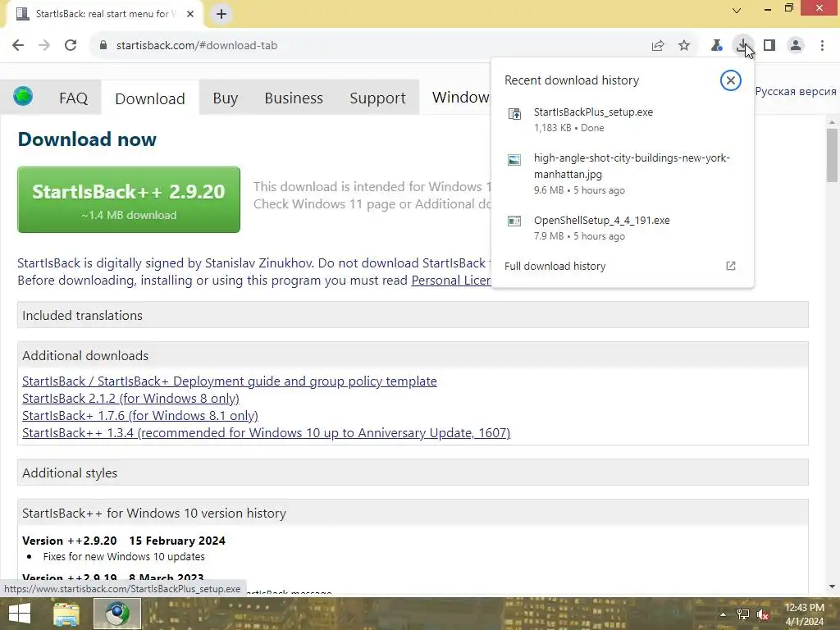Click the page scrollbar up arrow

(x=832, y=123)
